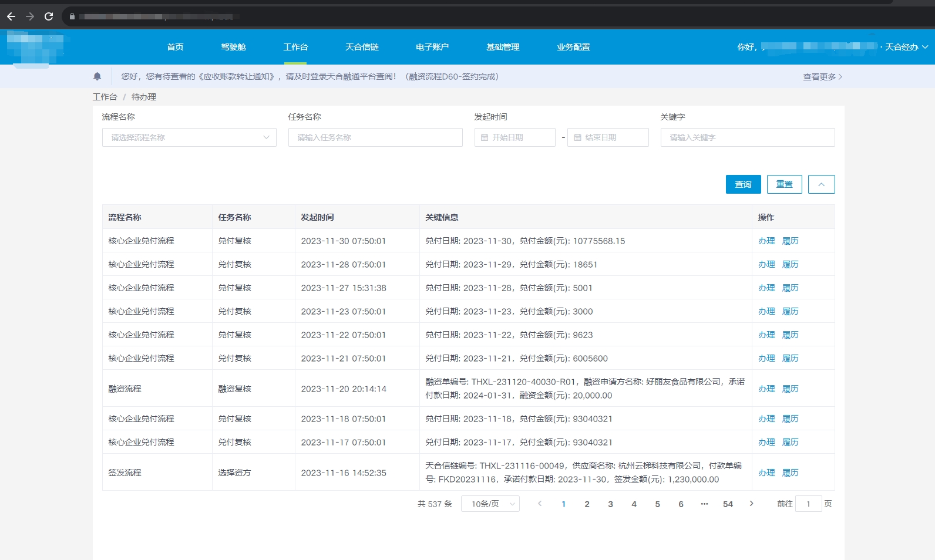Viewport: 935px width, 560px height.
Task: Open the 业务配置 menu
Action: (573, 47)
